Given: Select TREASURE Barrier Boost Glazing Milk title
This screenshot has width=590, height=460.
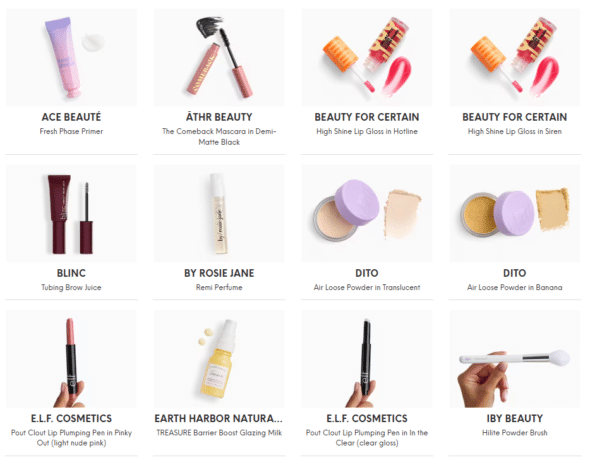Looking at the screenshot, I should pos(219,433).
